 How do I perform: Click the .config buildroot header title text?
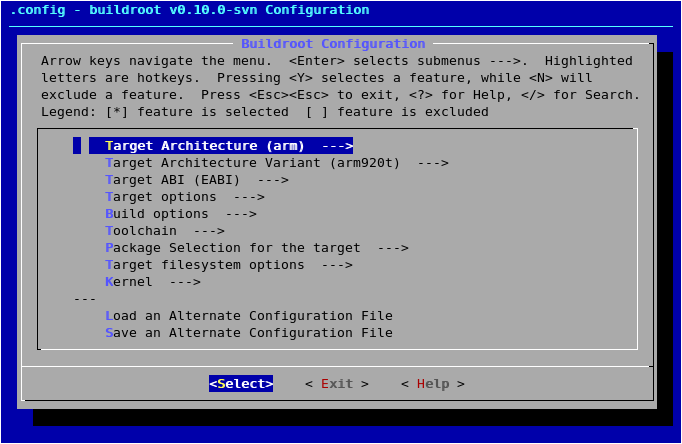tap(189, 10)
